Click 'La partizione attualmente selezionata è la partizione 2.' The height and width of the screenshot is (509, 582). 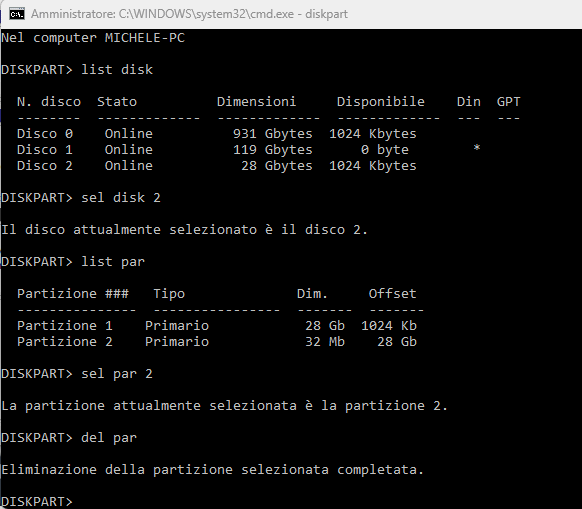[x=225, y=405]
